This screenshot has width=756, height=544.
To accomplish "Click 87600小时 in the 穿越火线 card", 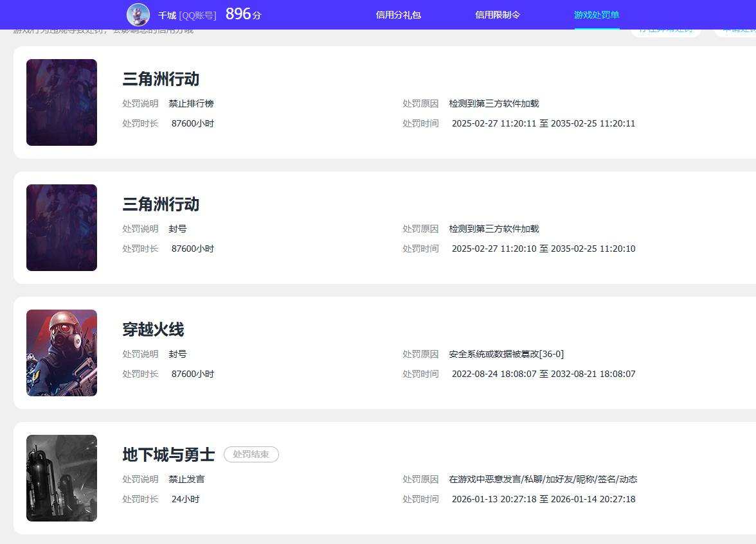I will [193, 374].
